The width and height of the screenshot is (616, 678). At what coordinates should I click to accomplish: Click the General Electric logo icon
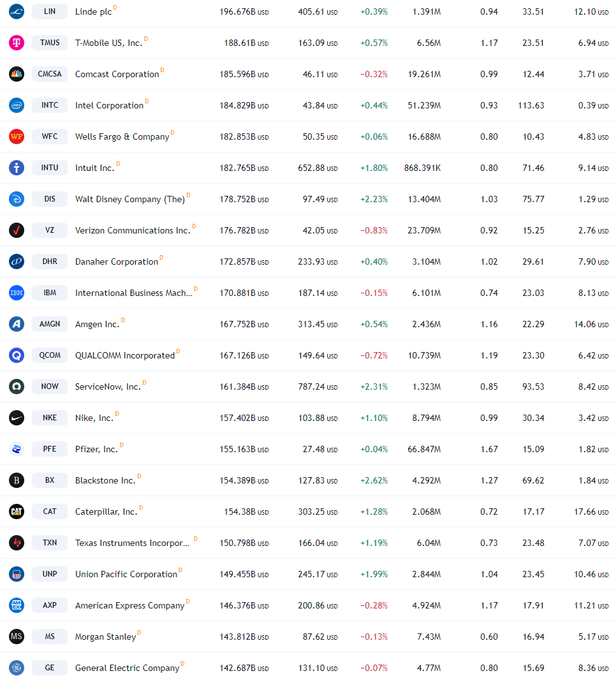point(17,668)
